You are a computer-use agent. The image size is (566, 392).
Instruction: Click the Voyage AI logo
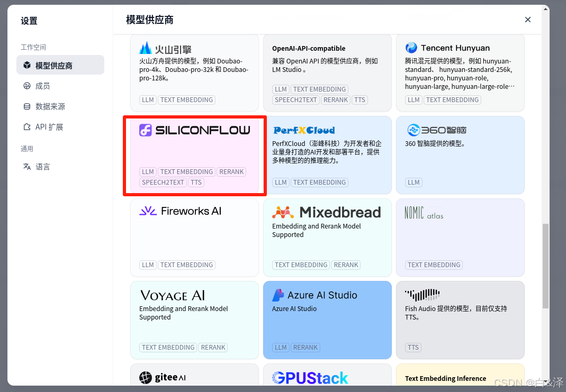tap(173, 295)
